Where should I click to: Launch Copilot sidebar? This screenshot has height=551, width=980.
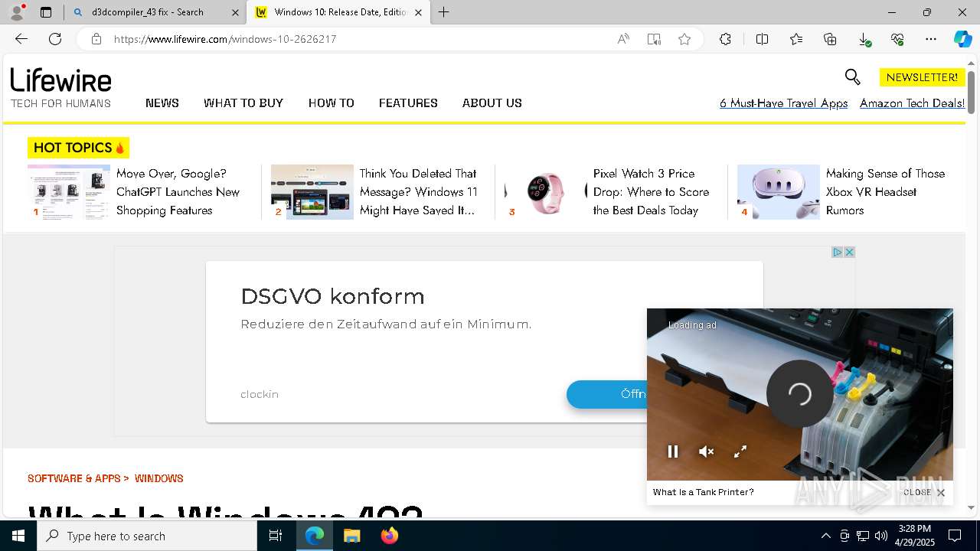963,39
